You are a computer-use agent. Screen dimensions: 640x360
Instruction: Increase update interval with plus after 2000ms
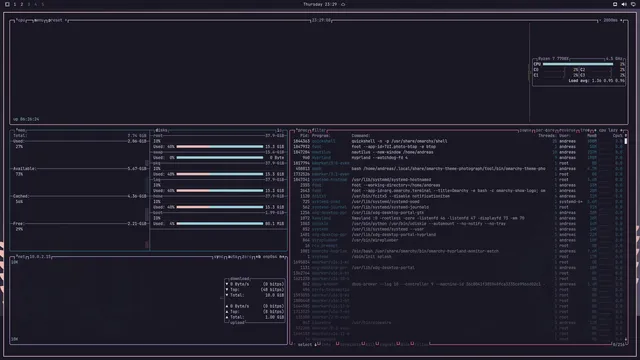pos(621,20)
